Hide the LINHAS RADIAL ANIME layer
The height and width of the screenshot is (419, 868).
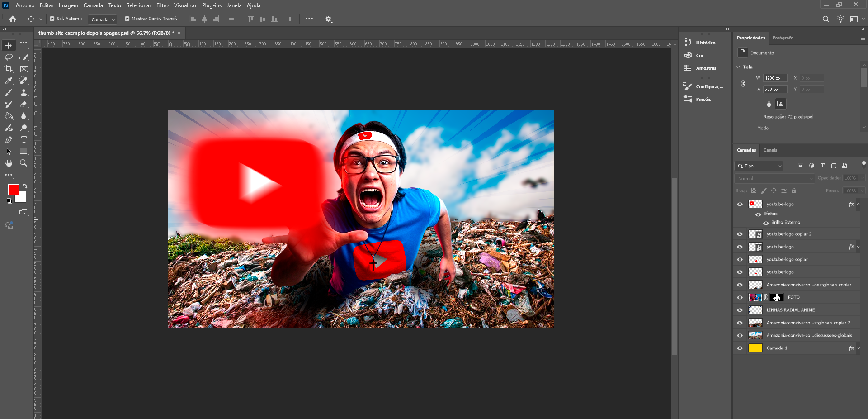click(740, 310)
